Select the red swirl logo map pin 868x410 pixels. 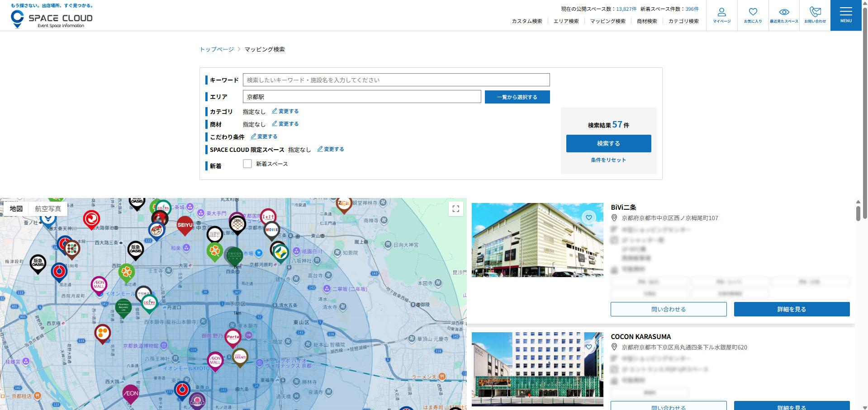(x=91, y=220)
